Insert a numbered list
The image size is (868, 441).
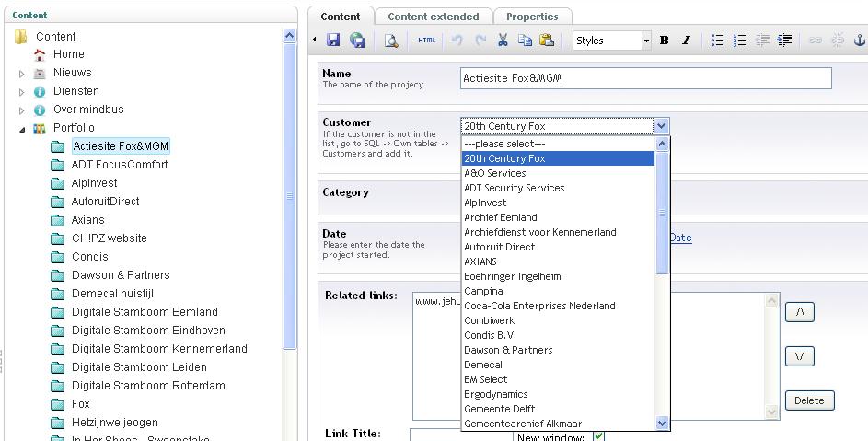[x=739, y=40]
